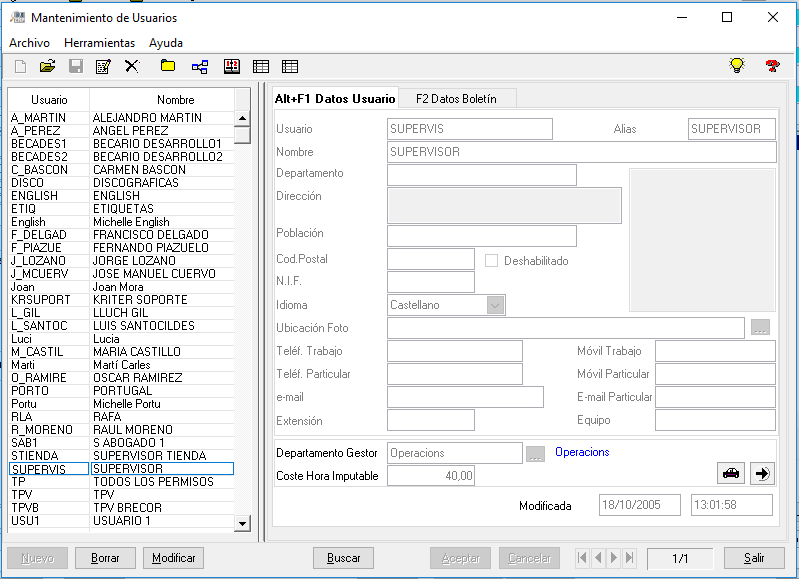Open the Idioma Castellano dropdown
799x579 pixels.
click(495, 305)
